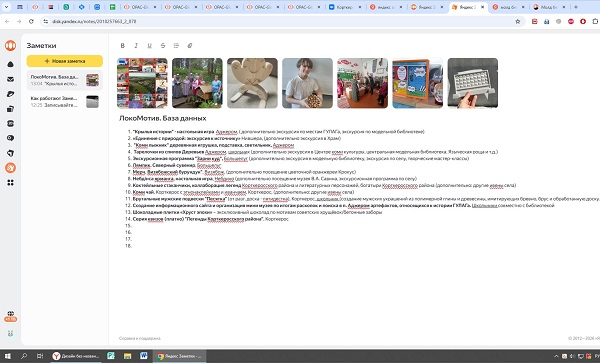The width and height of the screenshot is (600, 364).
Task: Click the attach file paperclip icon
Action: point(189,46)
